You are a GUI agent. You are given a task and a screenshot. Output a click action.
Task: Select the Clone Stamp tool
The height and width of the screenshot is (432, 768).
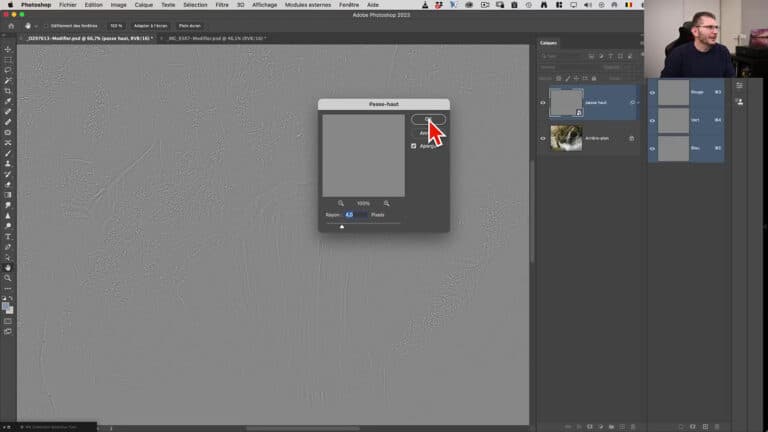click(x=8, y=164)
